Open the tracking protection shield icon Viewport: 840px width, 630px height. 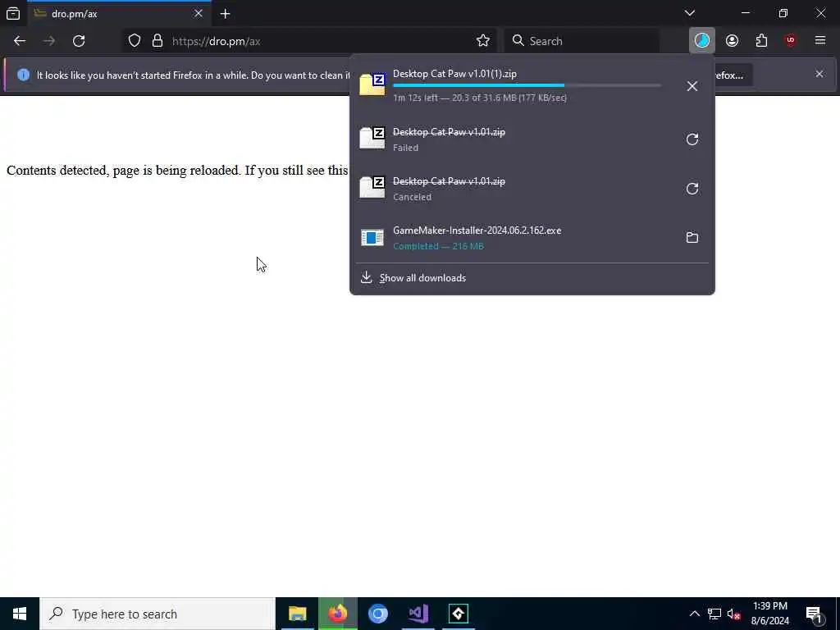click(135, 41)
